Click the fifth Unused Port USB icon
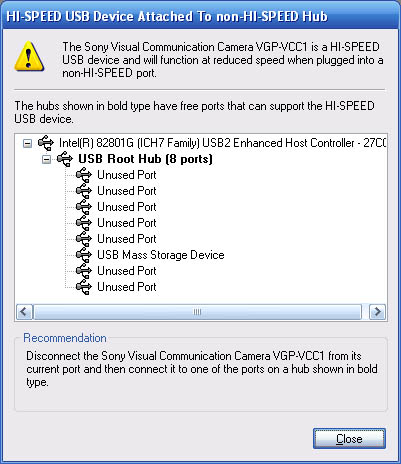 tap(84, 239)
